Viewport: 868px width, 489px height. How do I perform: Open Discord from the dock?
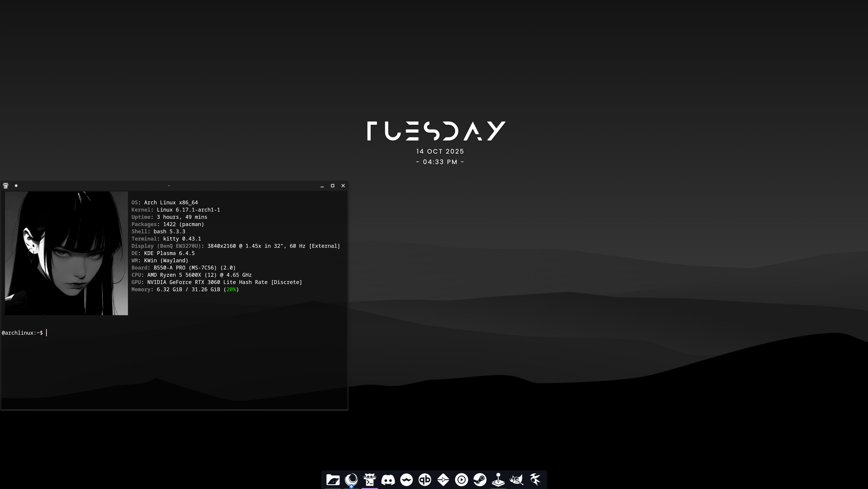(x=388, y=479)
